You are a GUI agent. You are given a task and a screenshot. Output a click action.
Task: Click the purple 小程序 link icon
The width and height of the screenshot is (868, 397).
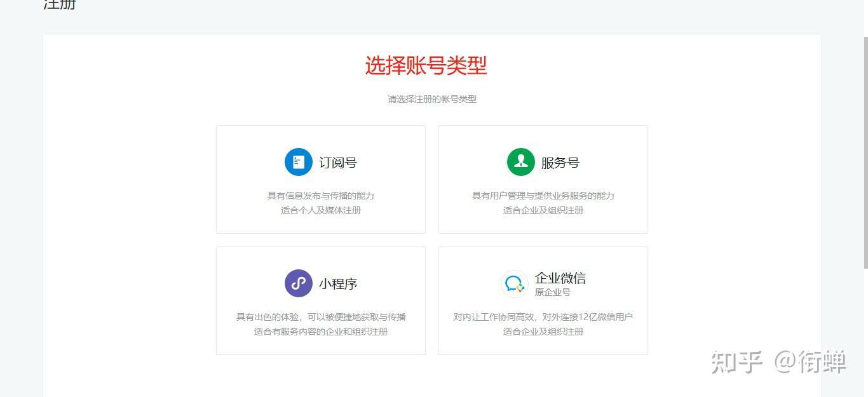[299, 283]
